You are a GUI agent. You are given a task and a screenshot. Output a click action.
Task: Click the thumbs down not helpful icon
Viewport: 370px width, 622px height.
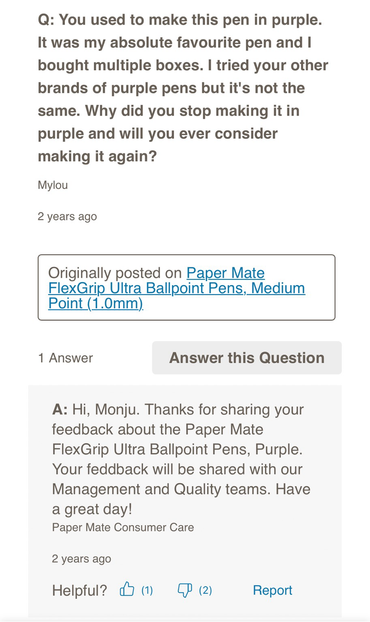[x=185, y=590]
